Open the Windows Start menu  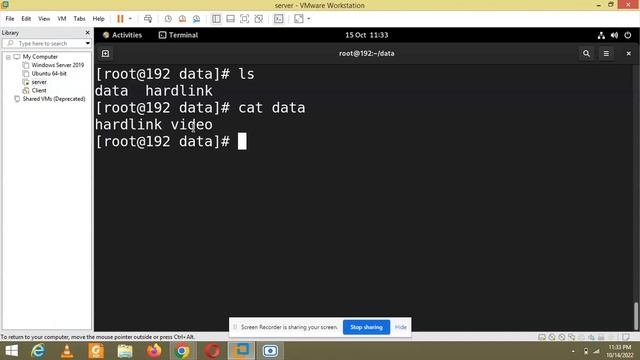[x=11, y=351]
